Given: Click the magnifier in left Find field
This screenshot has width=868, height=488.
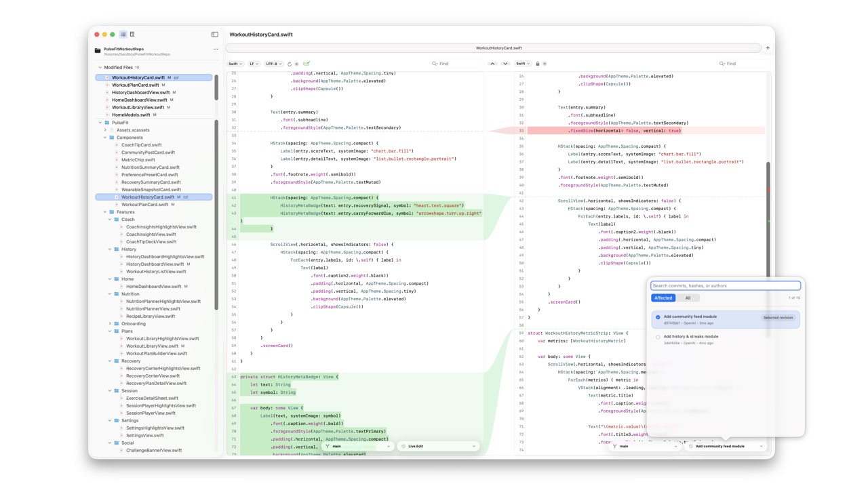Looking at the screenshot, I should click(435, 64).
